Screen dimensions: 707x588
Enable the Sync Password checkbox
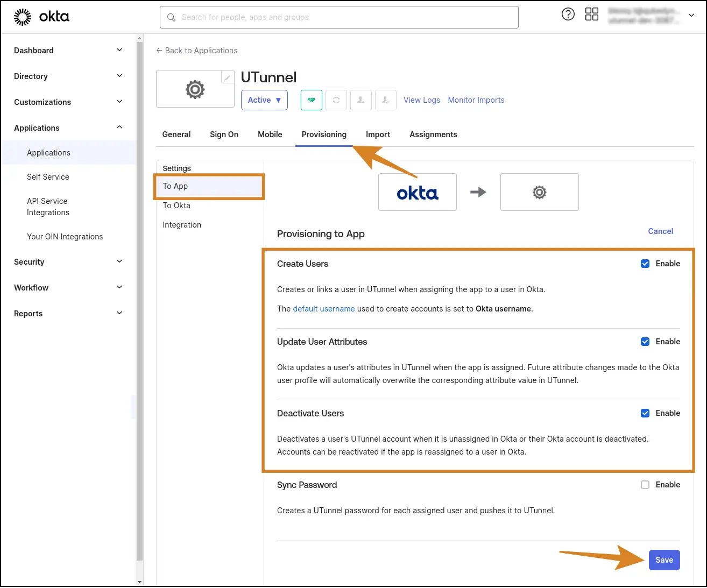click(645, 485)
